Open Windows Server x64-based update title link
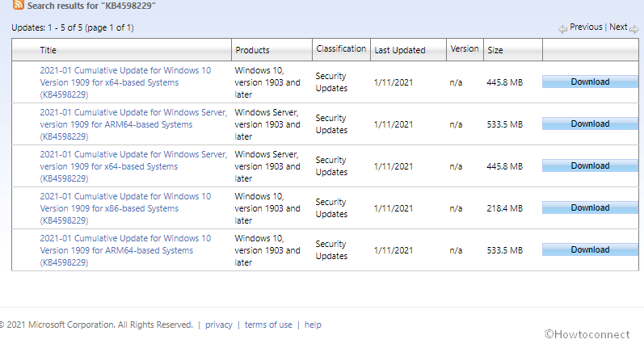This screenshot has height=356, width=644. click(x=133, y=166)
